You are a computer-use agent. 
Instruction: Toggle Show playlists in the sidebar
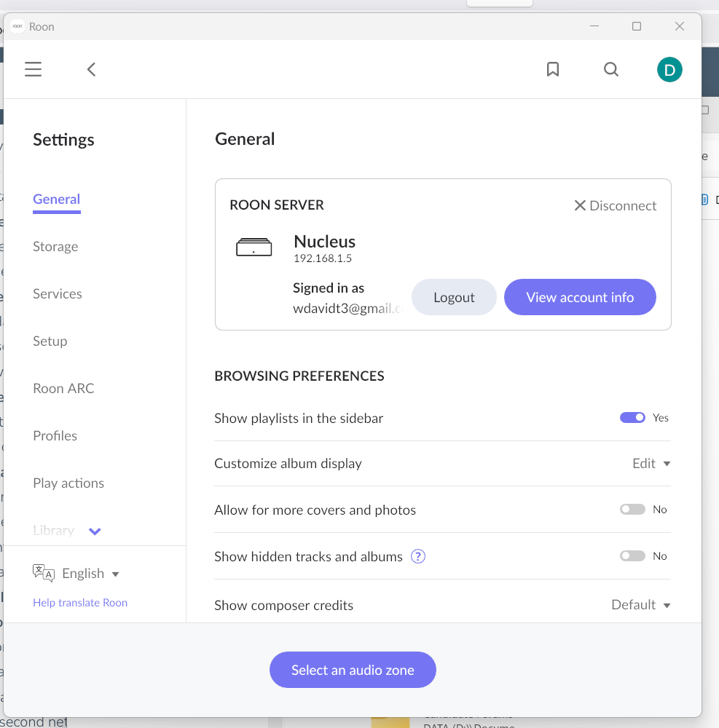pyautogui.click(x=632, y=418)
